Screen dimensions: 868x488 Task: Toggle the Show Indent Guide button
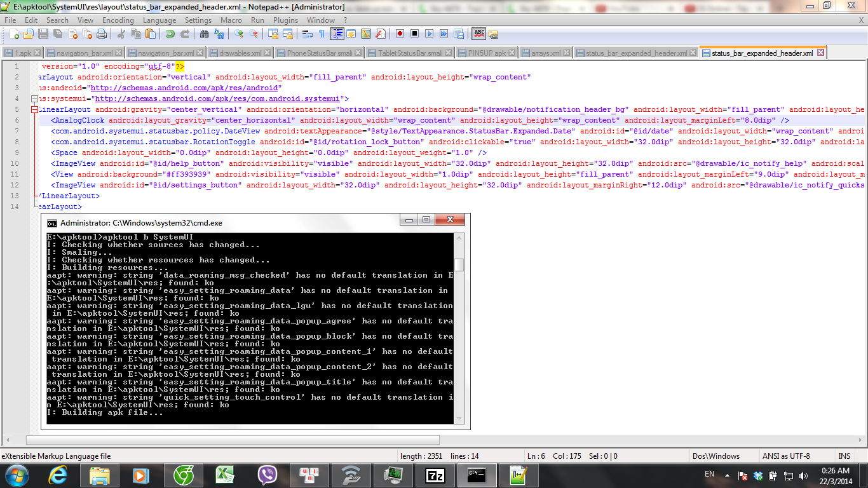[337, 34]
